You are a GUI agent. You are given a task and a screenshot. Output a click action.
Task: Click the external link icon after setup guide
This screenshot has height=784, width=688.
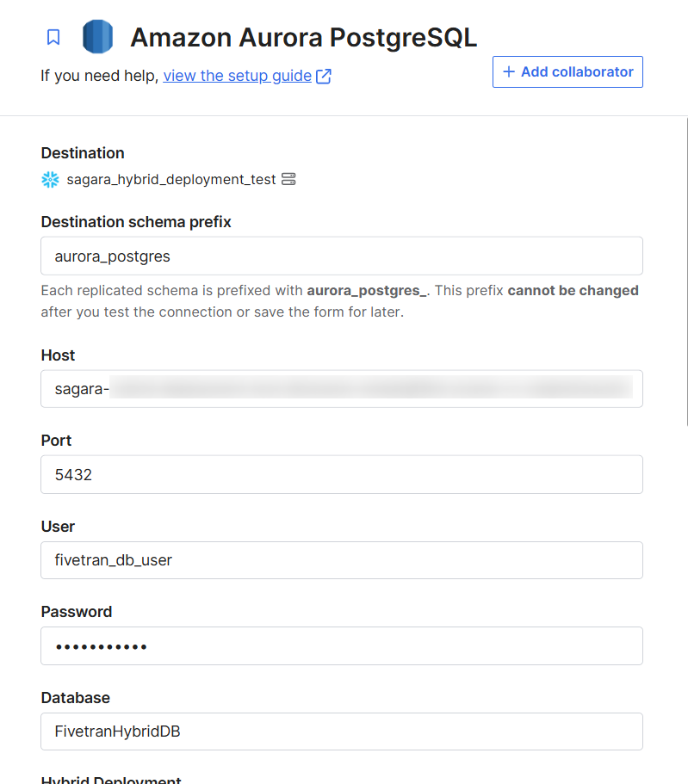(324, 76)
